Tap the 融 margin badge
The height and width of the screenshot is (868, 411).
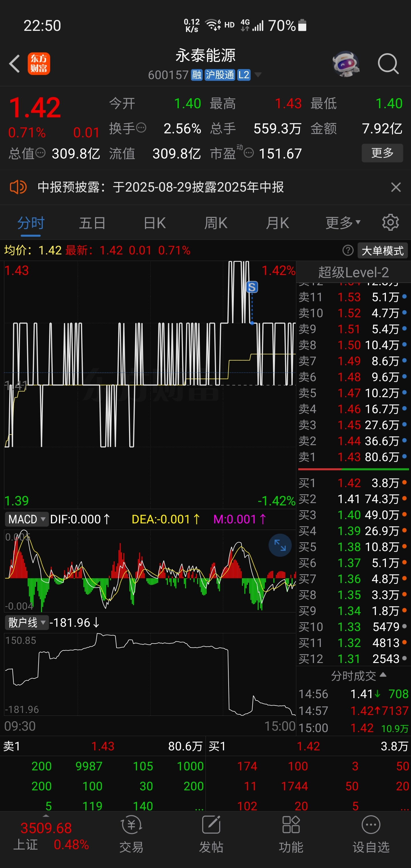(x=197, y=75)
